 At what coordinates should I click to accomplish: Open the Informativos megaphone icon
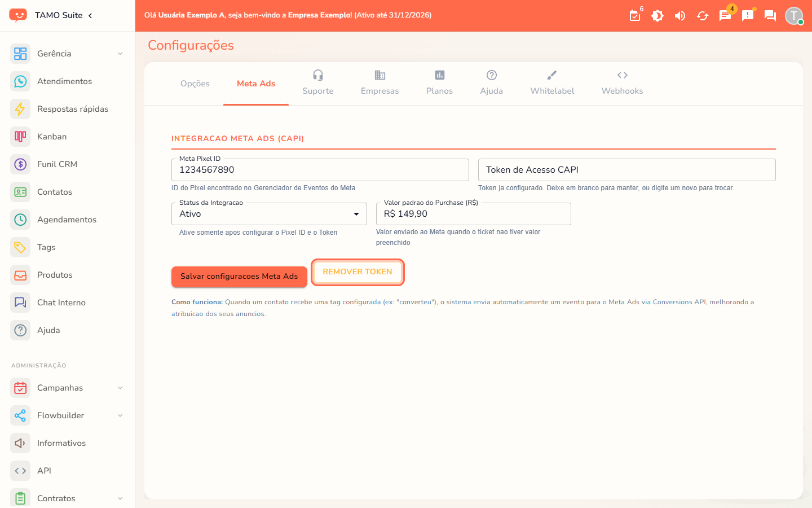(20, 443)
